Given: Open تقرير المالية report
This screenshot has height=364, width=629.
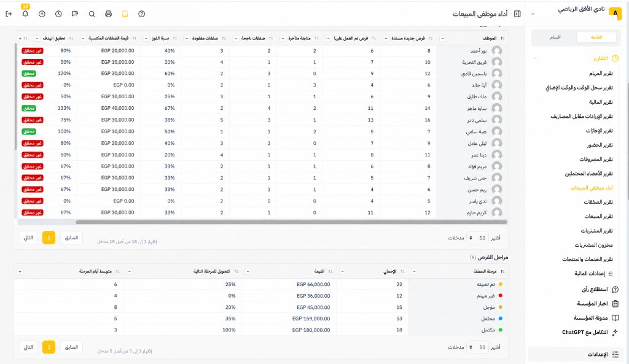Looking at the screenshot, I should [x=601, y=103].
